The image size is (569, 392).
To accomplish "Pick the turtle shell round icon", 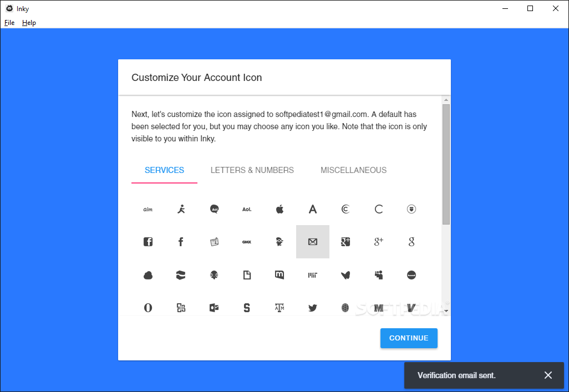I will coord(346,308).
